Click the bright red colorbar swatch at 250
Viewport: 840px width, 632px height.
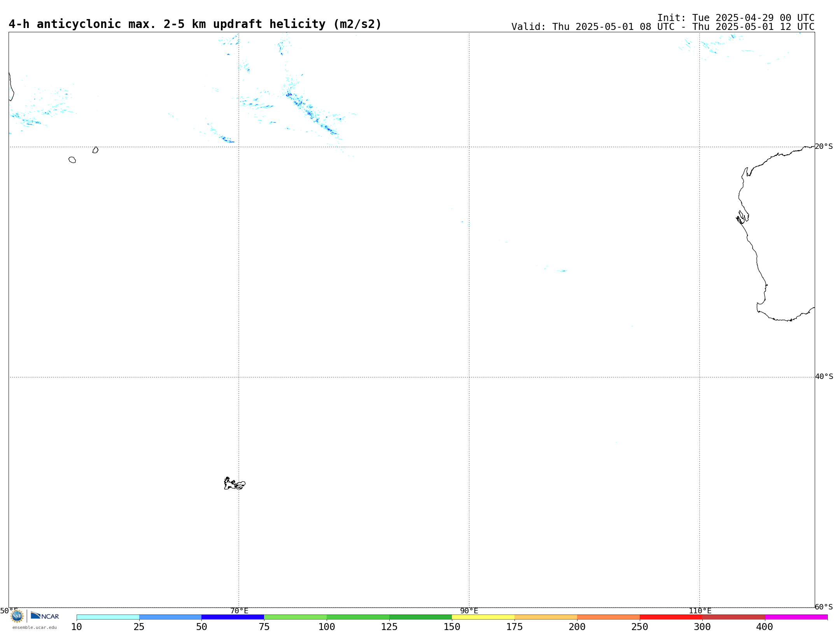coord(671,617)
